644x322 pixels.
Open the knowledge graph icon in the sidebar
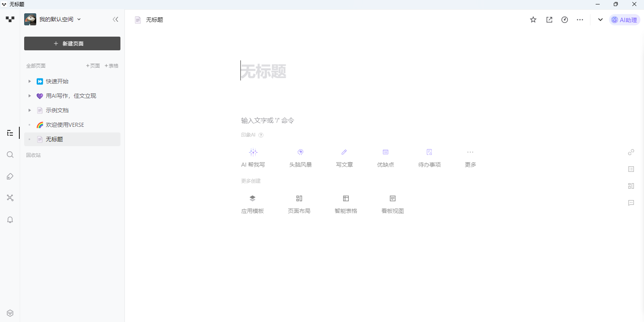pyautogui.click(x=10, y=198)
